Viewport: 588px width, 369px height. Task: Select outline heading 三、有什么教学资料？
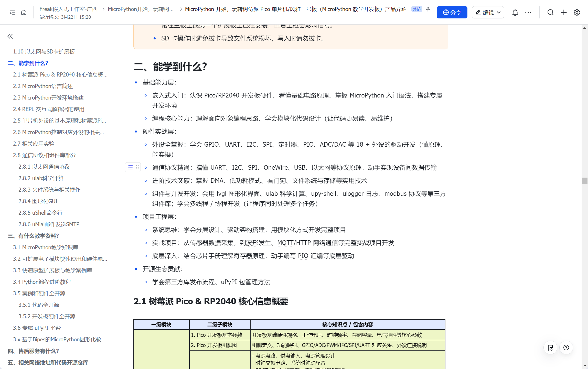coord(33,236)
